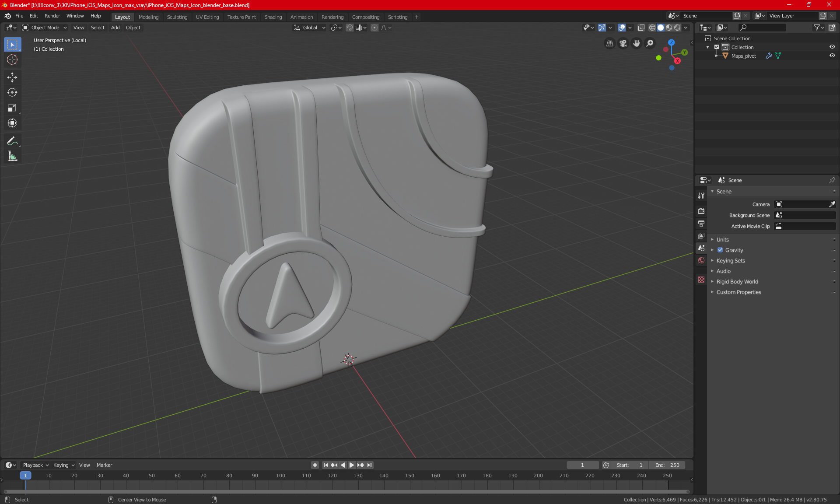This screenshot has width=840, height=504.
Task: Open the viewport Select menu
Action: pyautogui.click(x=98, y=28)
